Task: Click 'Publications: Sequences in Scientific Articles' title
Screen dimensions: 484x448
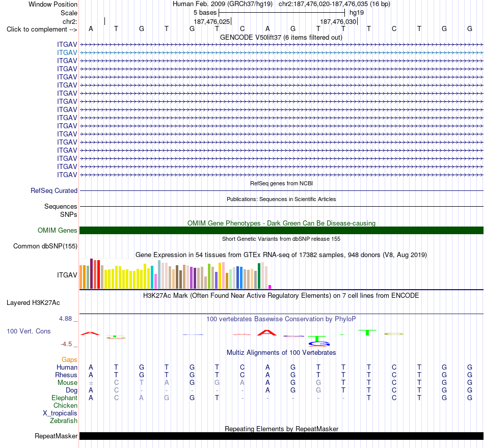Action: tap(281, 200)
